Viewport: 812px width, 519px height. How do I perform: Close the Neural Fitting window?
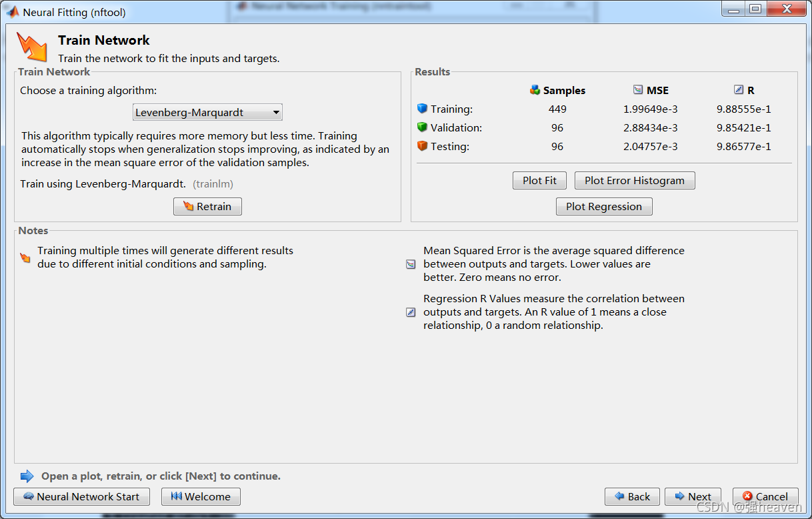[785, 9]
